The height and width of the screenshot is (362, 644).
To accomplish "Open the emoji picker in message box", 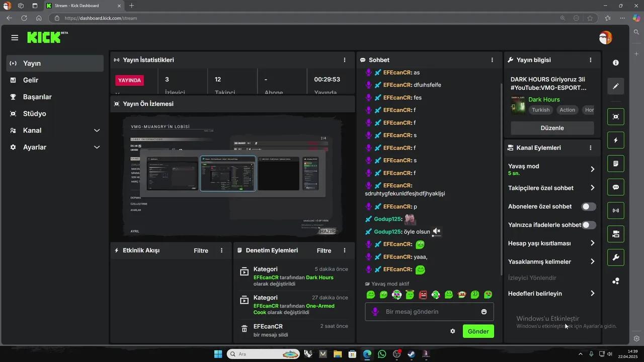I will coord(484,312).
